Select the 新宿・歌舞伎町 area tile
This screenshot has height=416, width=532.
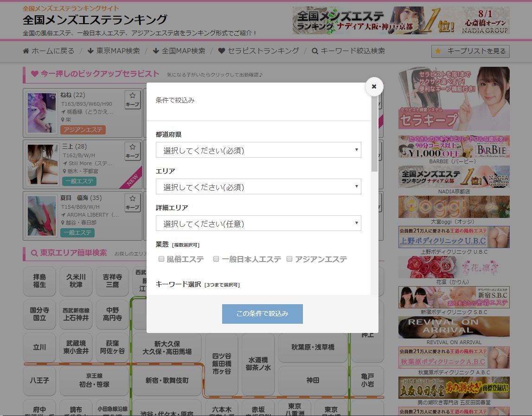167,380
